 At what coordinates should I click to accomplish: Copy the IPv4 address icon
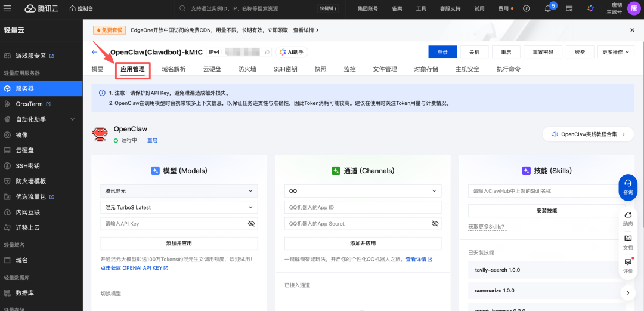267,53
